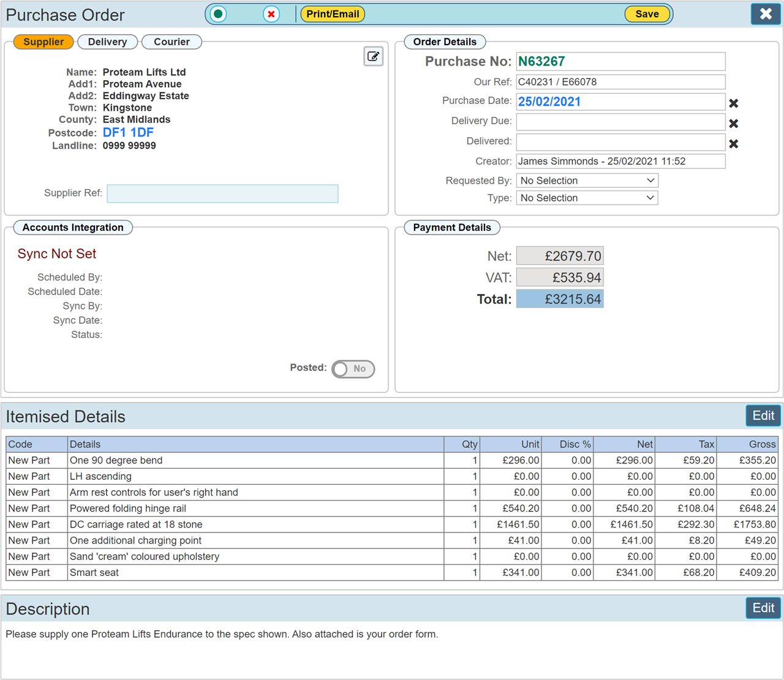Switch to the Courier tab
This screenshot has width=784, height=680.
click(x=171, y=42)
